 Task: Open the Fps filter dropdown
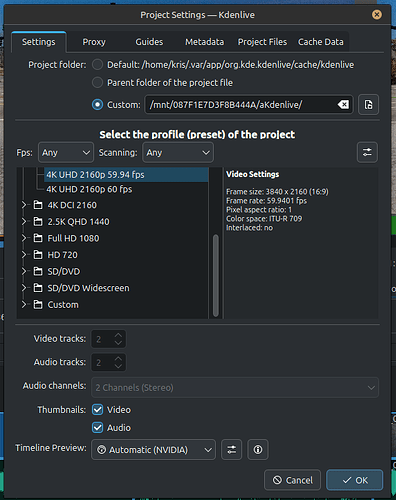click(66, 152)
